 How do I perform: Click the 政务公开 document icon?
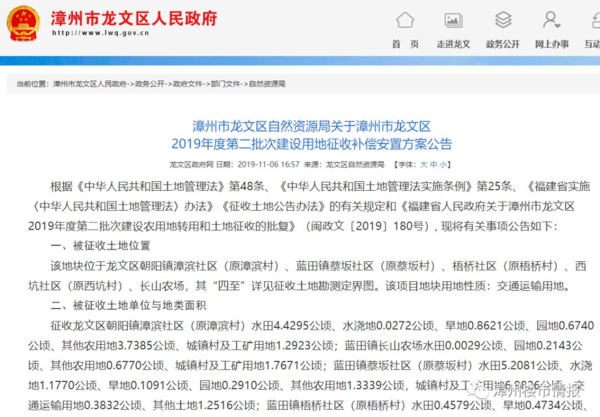[x=502, y=20]
